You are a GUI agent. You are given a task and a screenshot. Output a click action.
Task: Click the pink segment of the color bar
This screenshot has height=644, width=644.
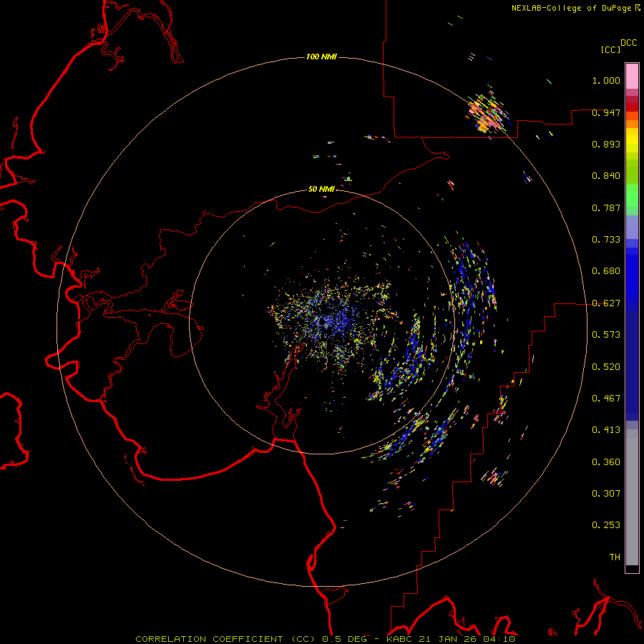[x=632, y=76]
